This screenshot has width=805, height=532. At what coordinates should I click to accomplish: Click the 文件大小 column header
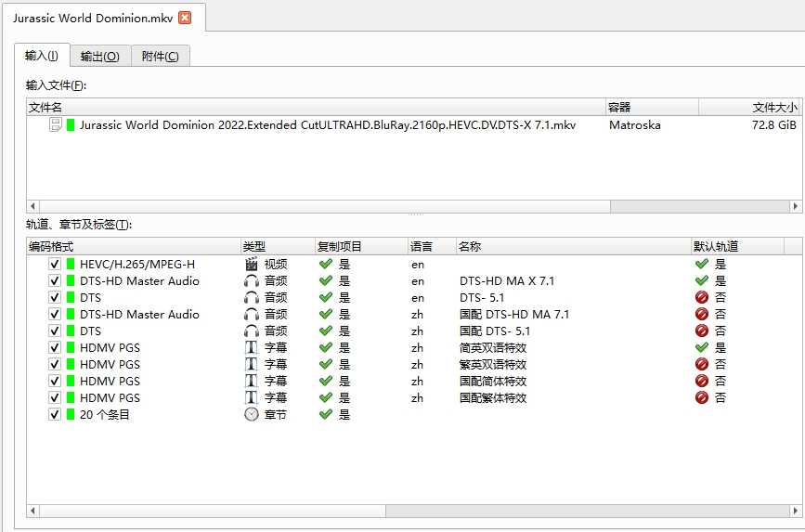pos(749,107)
